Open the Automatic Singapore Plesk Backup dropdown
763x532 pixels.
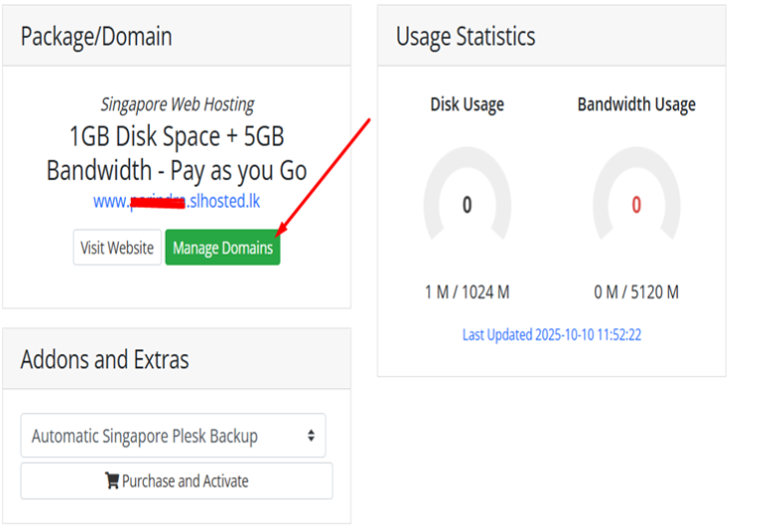pos(172,436)
